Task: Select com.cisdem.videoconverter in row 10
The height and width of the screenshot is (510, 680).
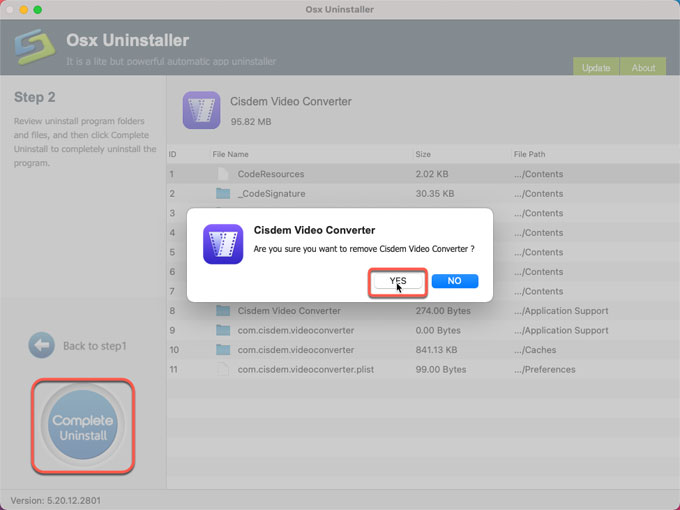Action: point(296,350)
